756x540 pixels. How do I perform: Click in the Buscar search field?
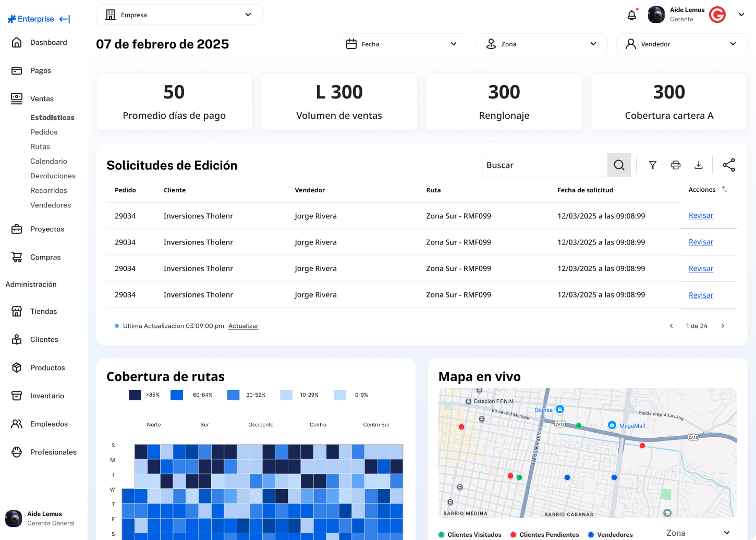click(x=544, y=165)
